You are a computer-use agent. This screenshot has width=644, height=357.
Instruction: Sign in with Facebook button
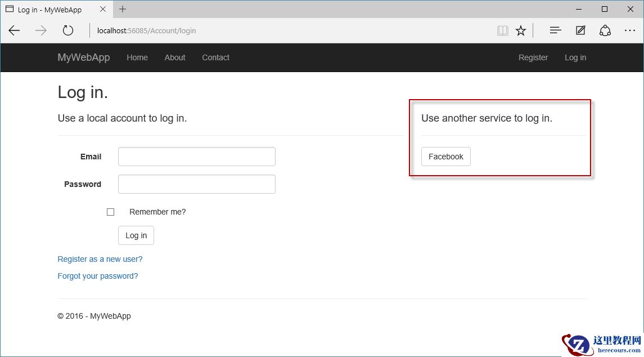445,157
